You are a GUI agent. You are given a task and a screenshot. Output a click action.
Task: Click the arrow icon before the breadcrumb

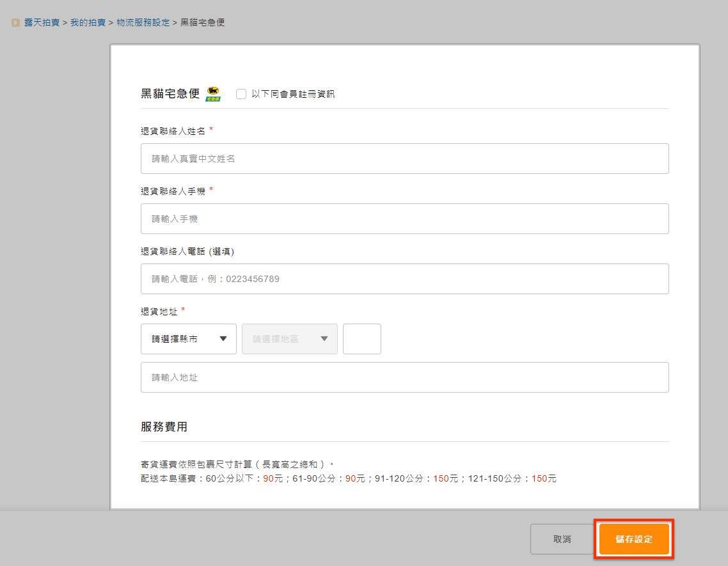15,23
